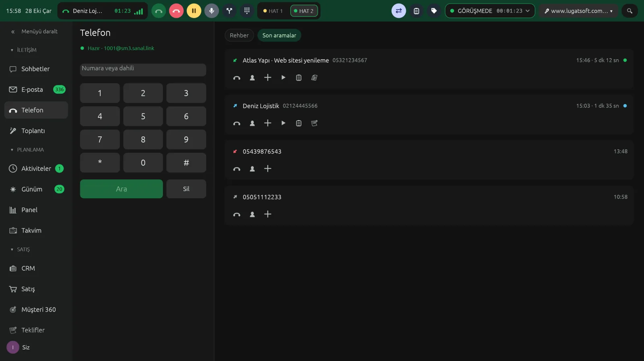This screenshot has width=644, height=361.
Task: Click the swap arrows icon
Action: pos(398,11)
